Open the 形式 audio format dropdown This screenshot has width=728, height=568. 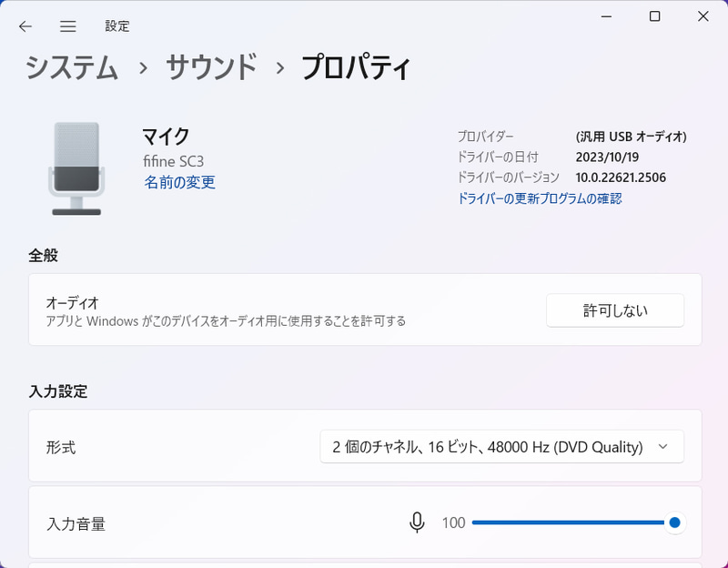click(502, 446)
